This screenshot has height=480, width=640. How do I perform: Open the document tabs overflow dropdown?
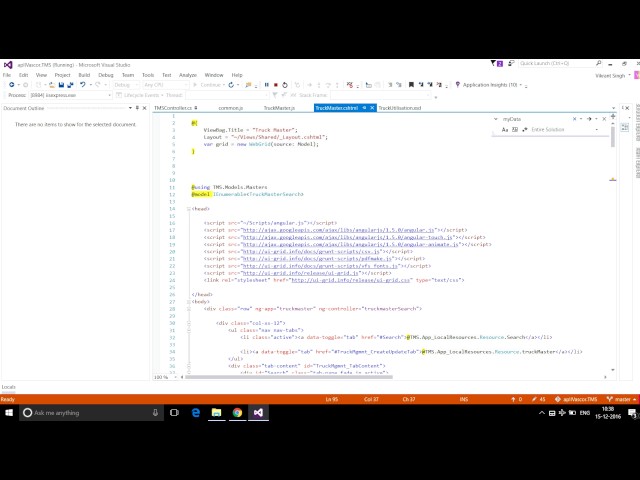click(x=613, y=108)
